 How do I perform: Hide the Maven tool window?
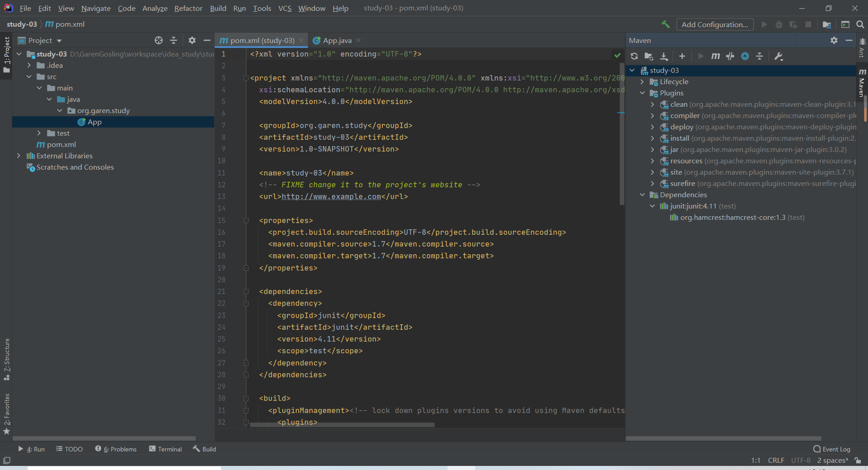[849, 40]
